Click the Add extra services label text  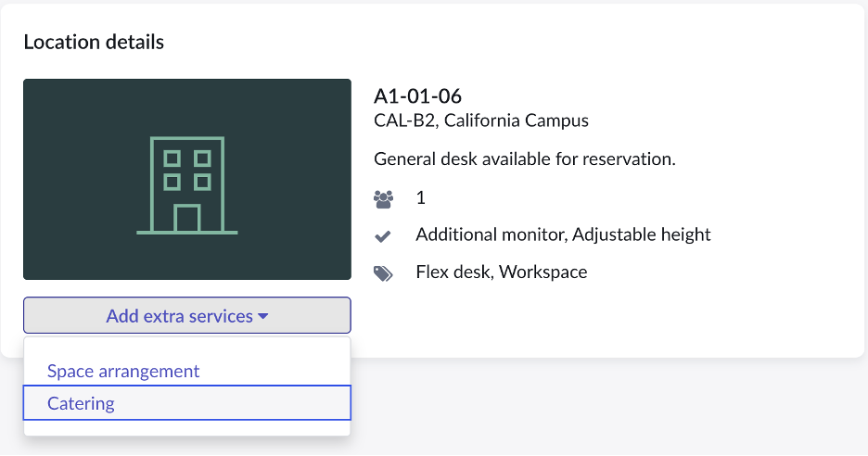click(x=179, y=316)
